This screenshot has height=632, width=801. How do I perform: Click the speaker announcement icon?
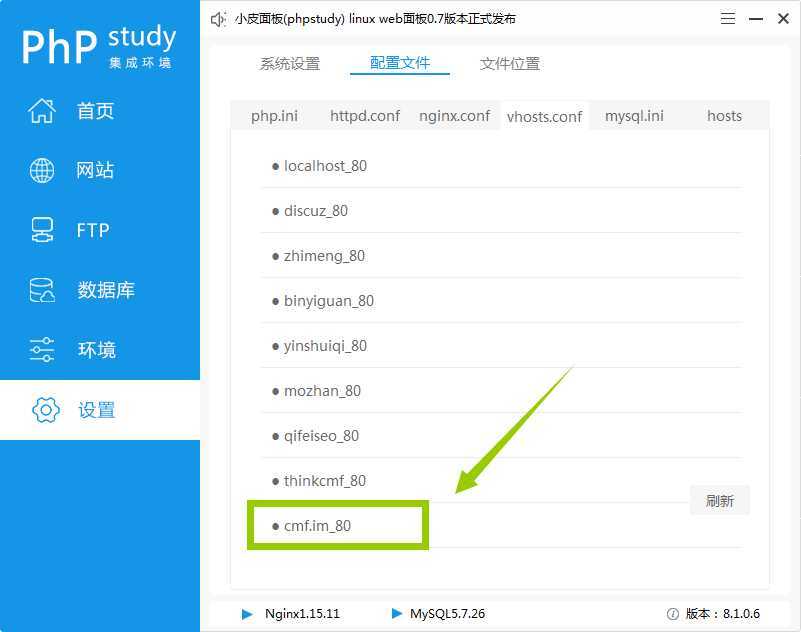point(219,19)
